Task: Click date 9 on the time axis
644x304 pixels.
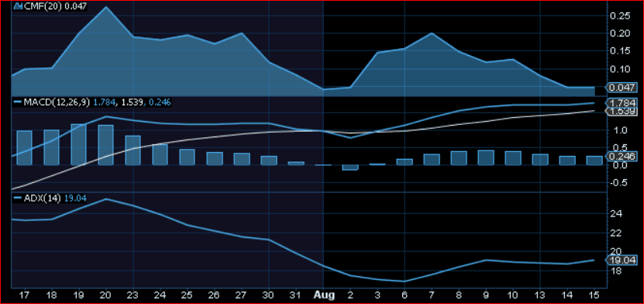Action: [x=486, y=295]
